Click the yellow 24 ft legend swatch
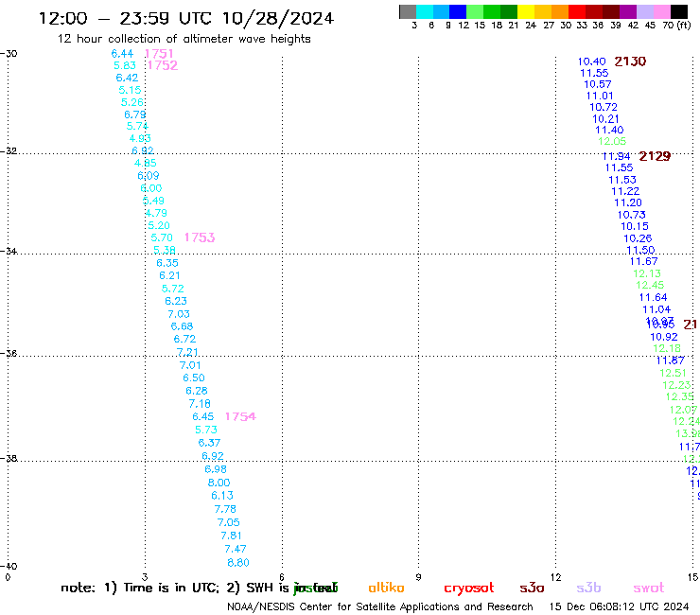Image resolution: width=700 pixels, height=615 pixels. pos(526,11)
